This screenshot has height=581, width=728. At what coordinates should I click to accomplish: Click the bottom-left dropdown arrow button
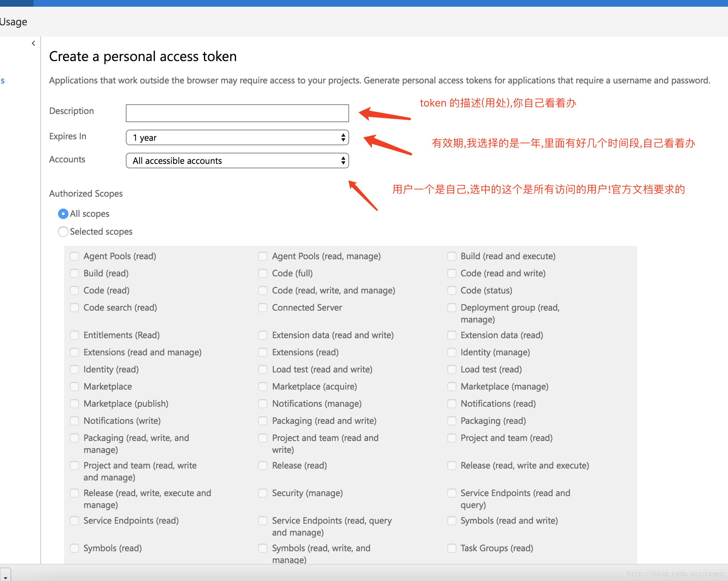tap(6, 576)
